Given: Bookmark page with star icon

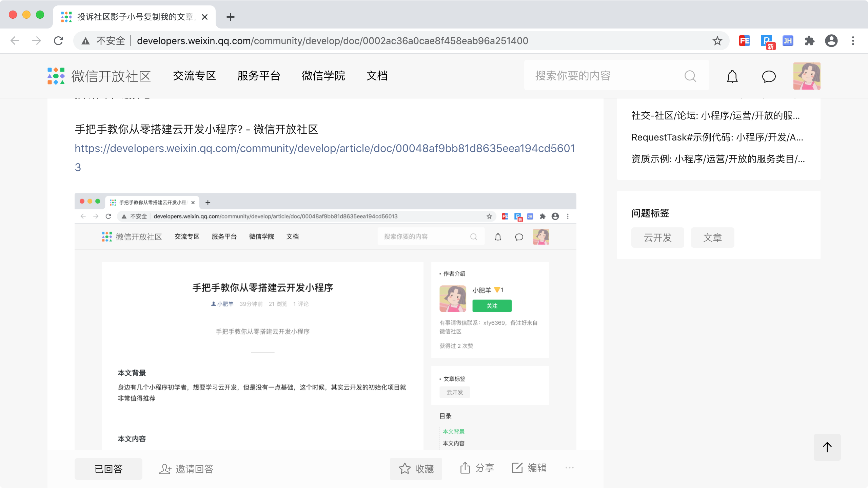Looking at the screenshot, I should 717,41.
